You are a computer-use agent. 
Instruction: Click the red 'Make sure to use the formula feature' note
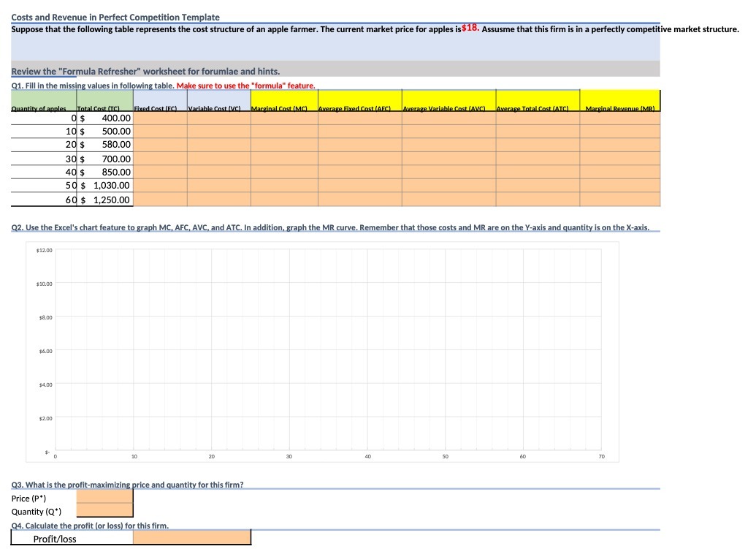coord(246,86)
